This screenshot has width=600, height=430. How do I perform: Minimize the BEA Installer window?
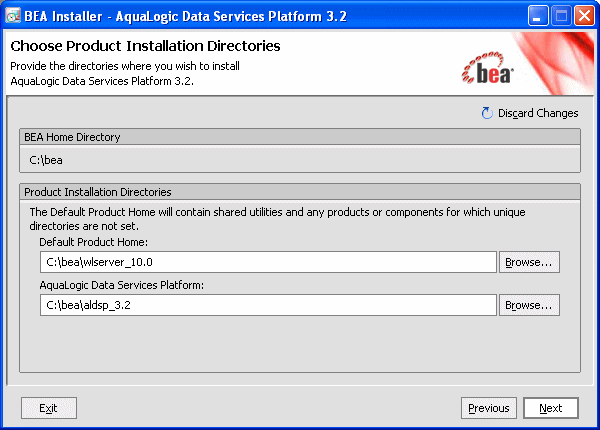pos(538,16)
